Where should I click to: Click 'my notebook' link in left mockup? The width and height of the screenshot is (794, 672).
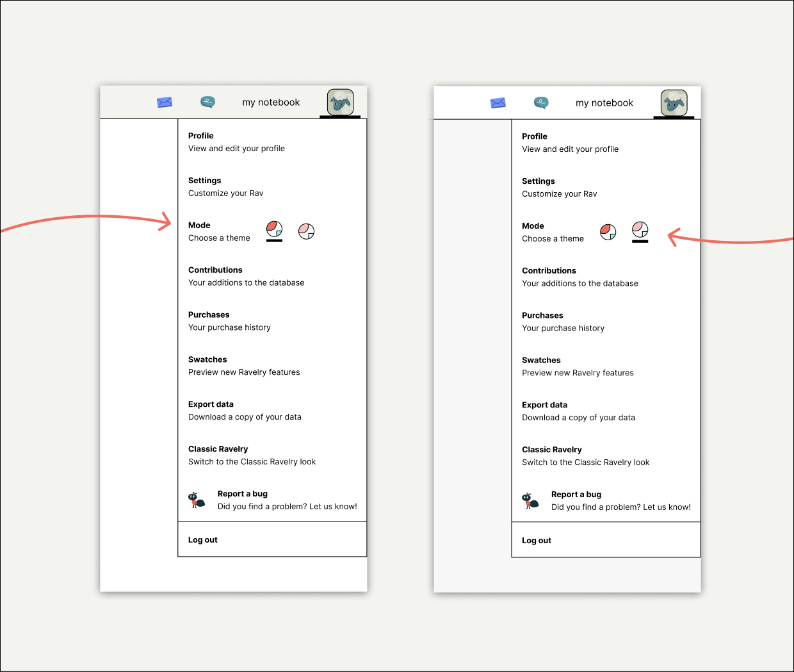[271, 102]
